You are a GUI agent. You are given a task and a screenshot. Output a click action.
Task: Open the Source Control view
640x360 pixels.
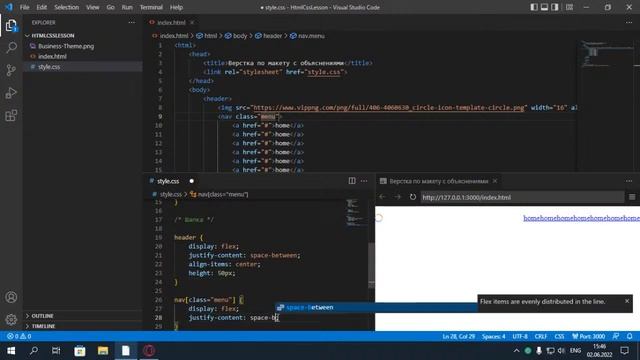[11, 70]
